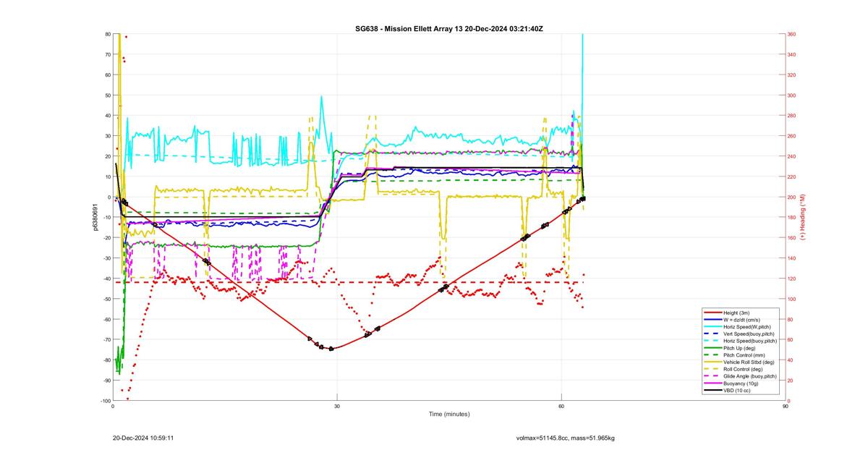
Task: Click the 'volmax=51145.8cc, mass=51.965kg' footer text
Action: point(565,438)
